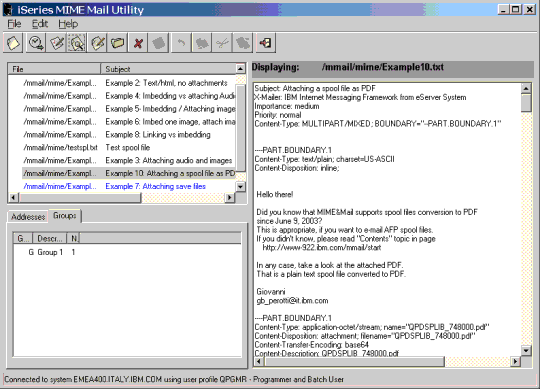Click the Descr... column header

[50, 238]
